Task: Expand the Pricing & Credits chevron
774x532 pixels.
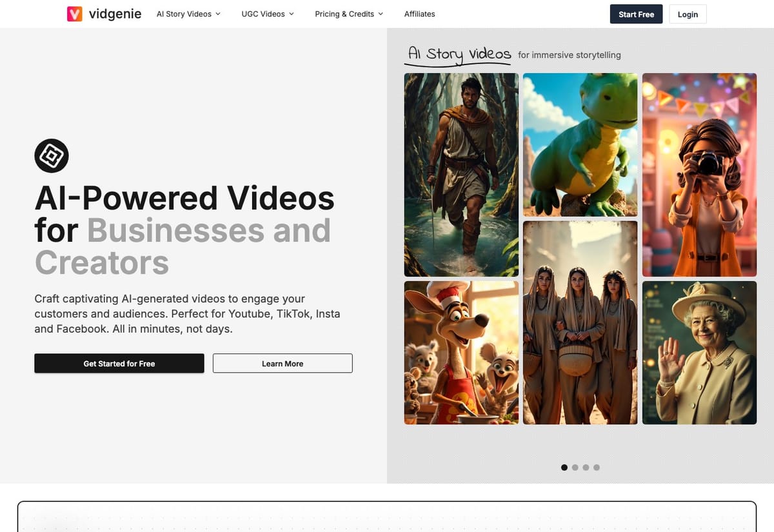Action: tap(381, 14)
